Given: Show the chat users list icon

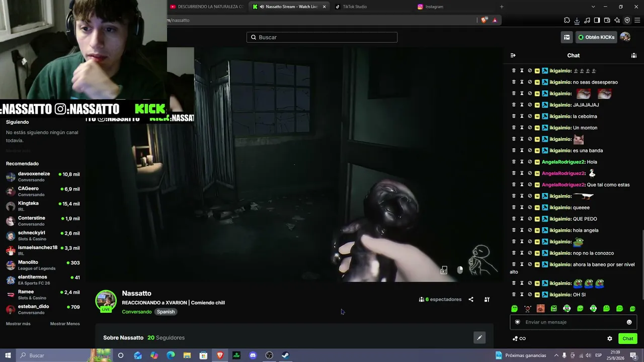Looking at the screenshot, I should click(x=634, y=55).
